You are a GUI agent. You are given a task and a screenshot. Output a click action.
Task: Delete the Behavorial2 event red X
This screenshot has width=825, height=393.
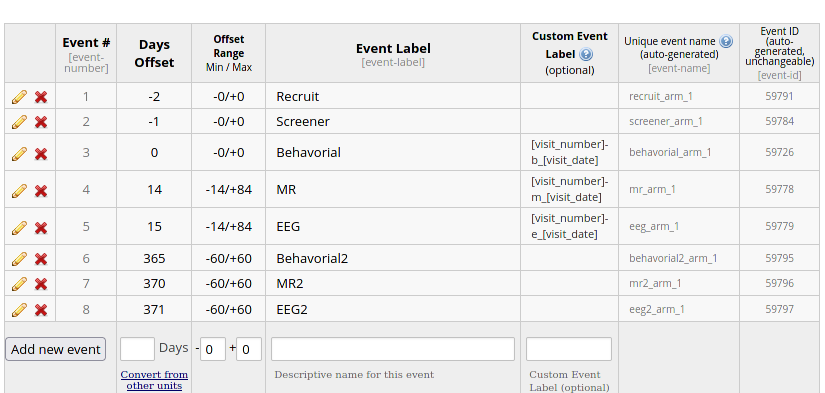[x=41, y=259]
